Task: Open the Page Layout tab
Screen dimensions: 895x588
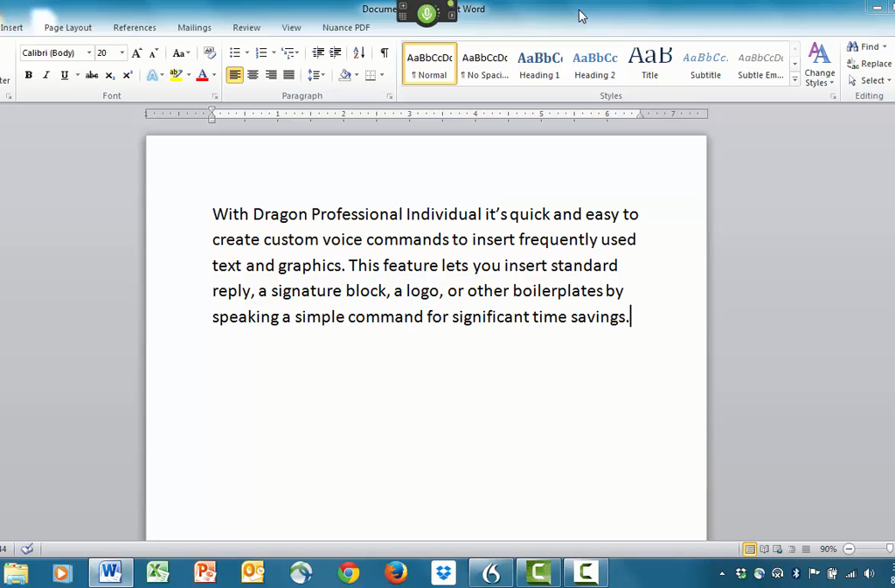Action: 68,28
